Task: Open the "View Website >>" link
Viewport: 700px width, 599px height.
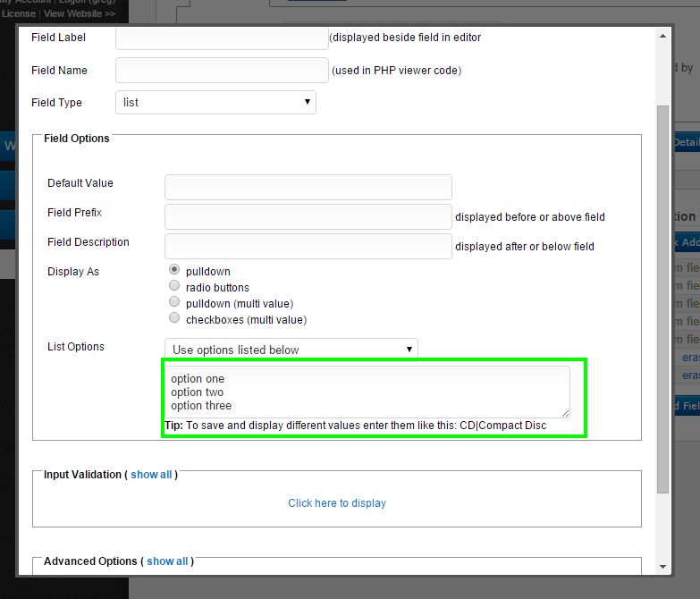Action: 80,14
